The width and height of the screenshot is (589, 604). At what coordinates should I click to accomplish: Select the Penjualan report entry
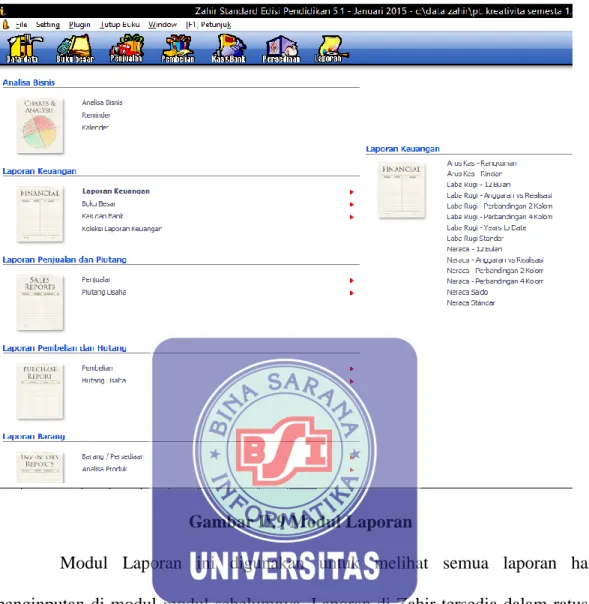click(x=96, y=280)
